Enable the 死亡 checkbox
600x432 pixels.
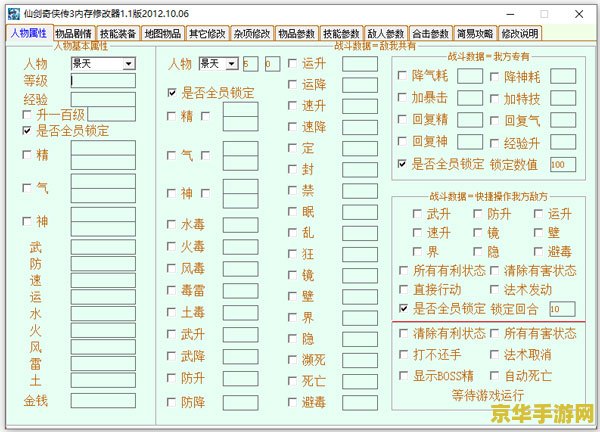[292, 381]
